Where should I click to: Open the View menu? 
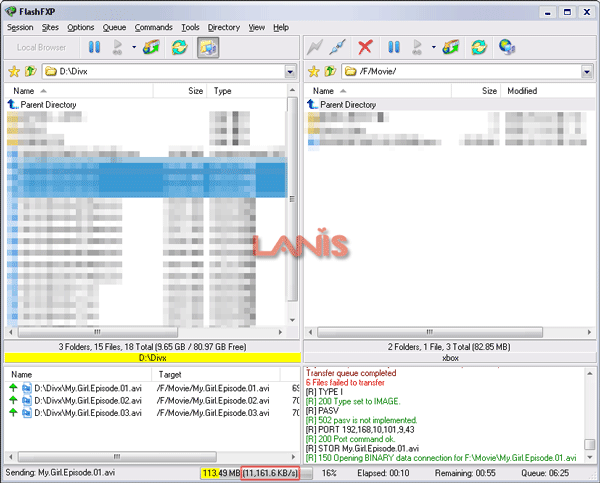tap(256, 28)
